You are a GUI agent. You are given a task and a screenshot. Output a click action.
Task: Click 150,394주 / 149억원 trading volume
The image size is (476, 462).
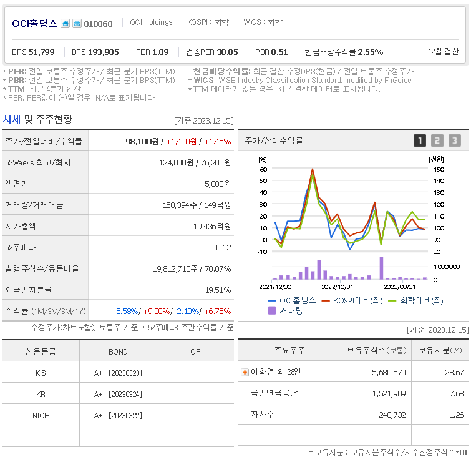(x=197, y=205)
